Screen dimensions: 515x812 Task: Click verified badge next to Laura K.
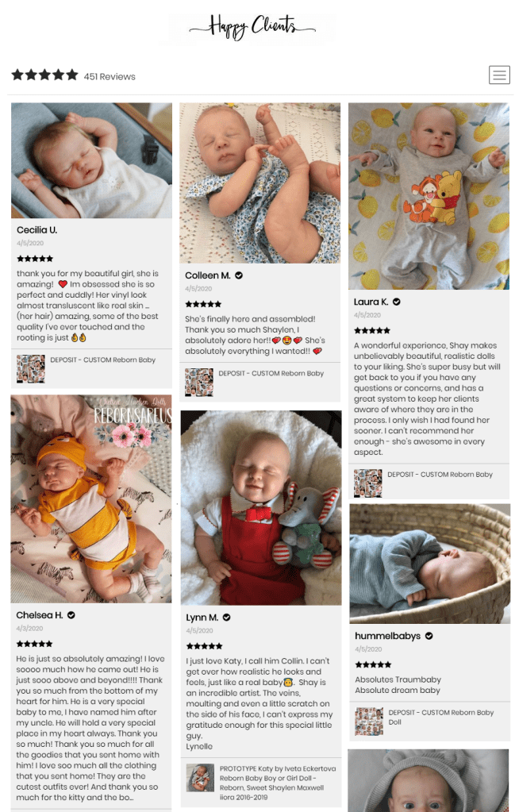397,302
